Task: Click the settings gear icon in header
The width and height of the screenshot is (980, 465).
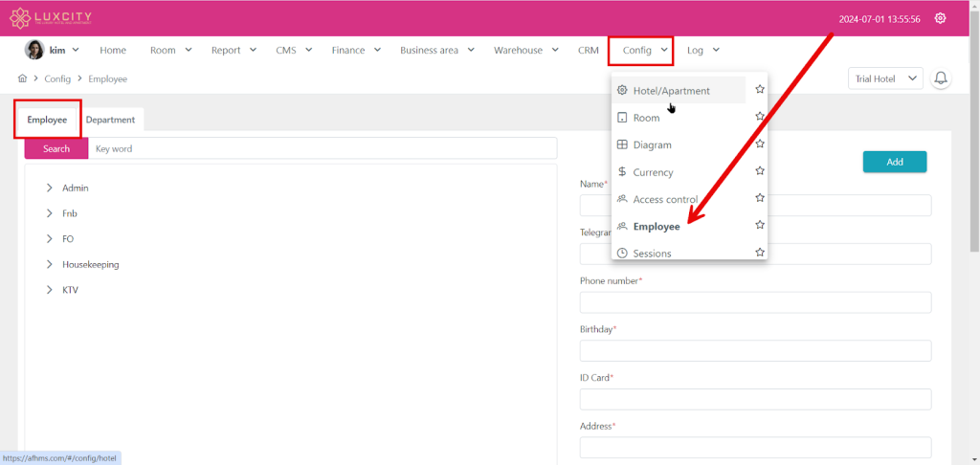Action: tap(941, 18)
